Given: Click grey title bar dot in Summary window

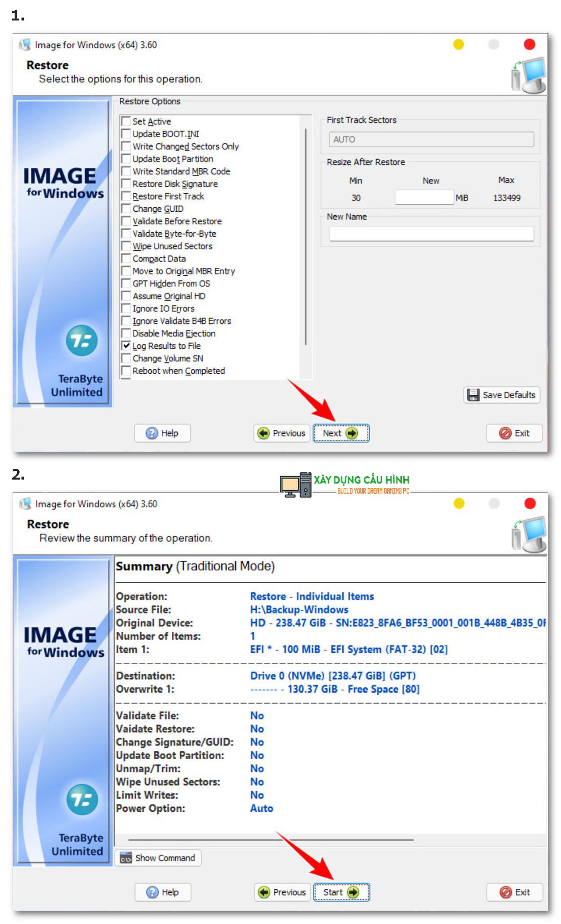Looking at the screenshot, I should pyautogui.click(x=495, y=503).
